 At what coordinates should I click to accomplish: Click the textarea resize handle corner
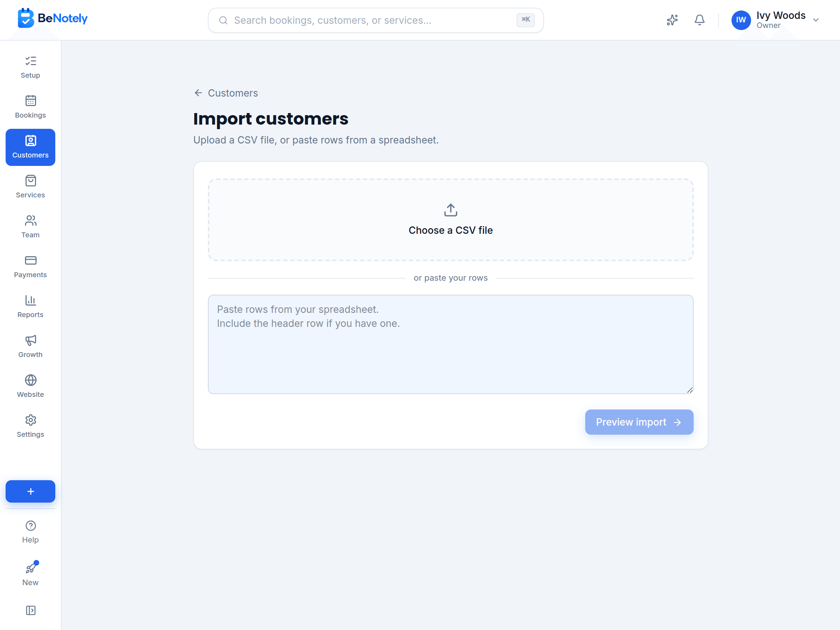(x=689, y=390)
